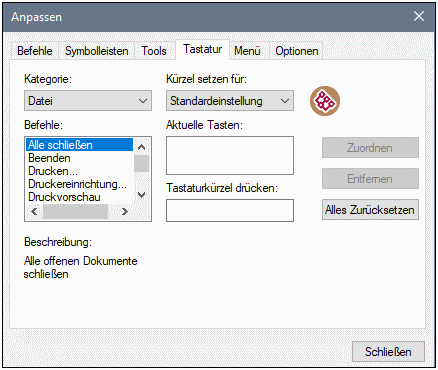
Task: Switch to the Befehle tab
Action: [35, 51]
